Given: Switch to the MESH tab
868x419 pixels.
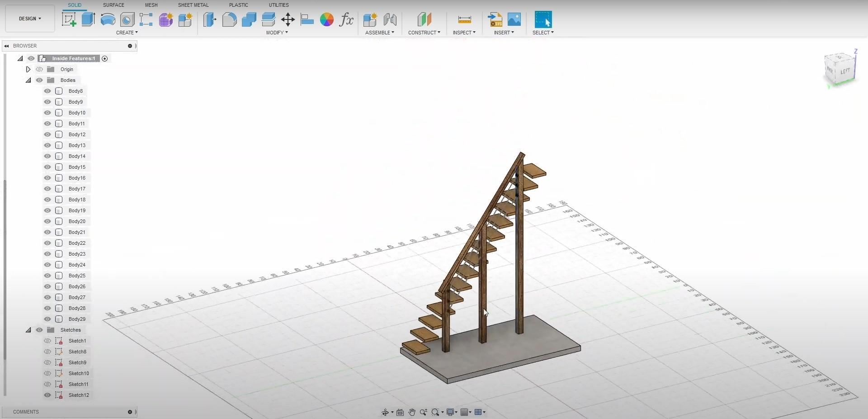Looking at the screenshot, I should (151, 5).
